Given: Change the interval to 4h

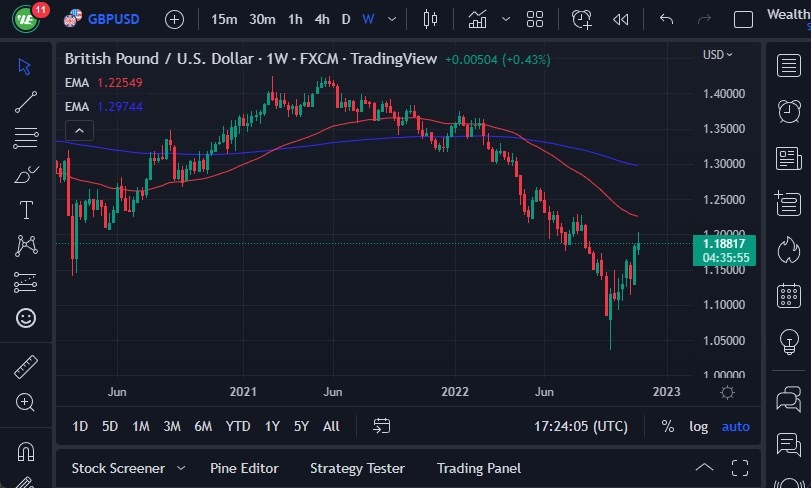Looking at the screenshot, I should pyautogui.click(x=321, y=19).
